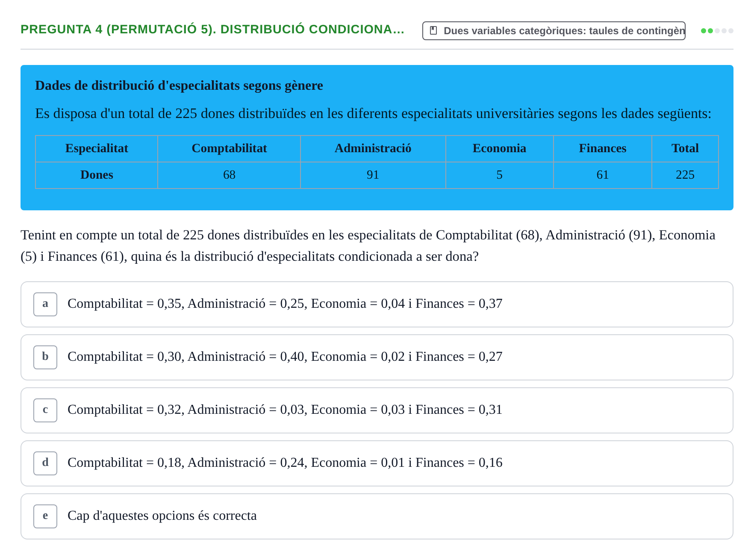754x560 pixels.
Task: Choose answer text 'Comptabilitat = 0,30, Administració = 0,40'
Action: 285,357
